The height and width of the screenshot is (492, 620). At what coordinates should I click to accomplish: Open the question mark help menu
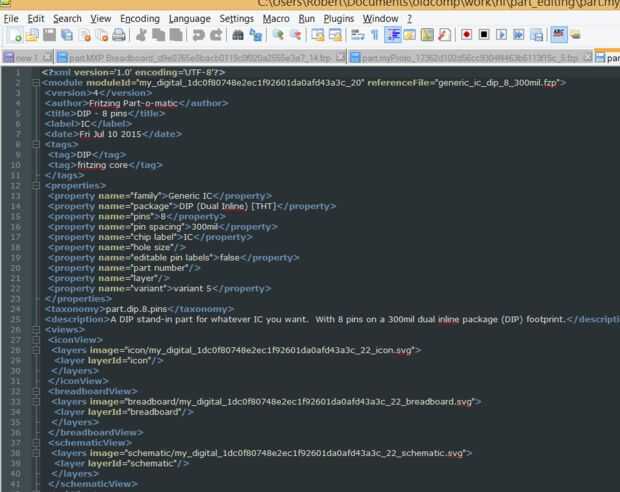point(410,19)
